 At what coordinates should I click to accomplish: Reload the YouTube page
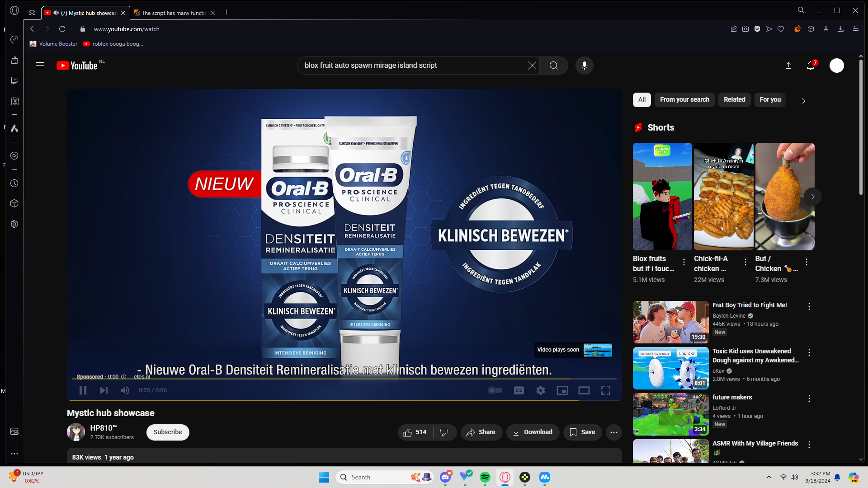[x=62, y=29]
